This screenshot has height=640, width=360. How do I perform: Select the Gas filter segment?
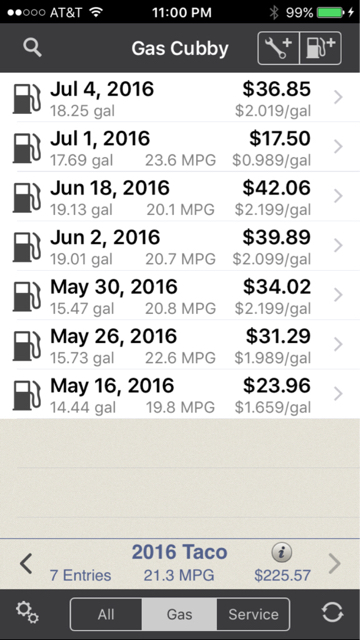[179, 614]
